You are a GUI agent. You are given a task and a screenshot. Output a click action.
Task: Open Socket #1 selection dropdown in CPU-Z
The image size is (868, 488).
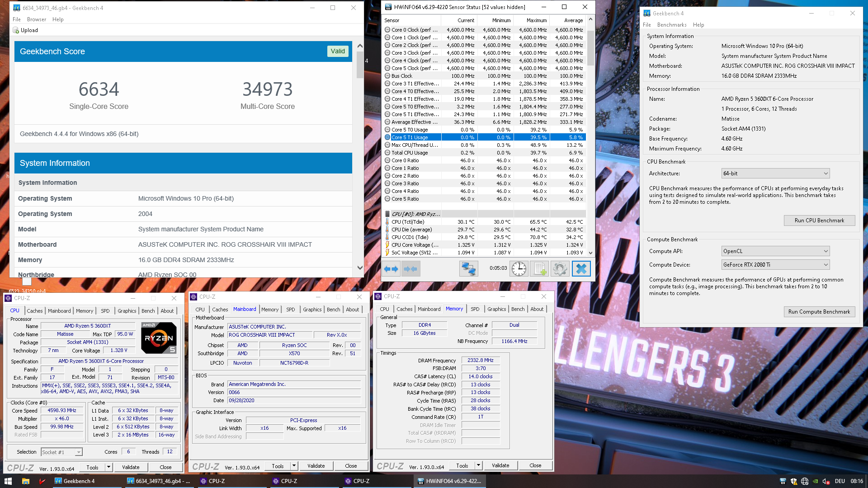pyautogui.click(x=61, y=452)
